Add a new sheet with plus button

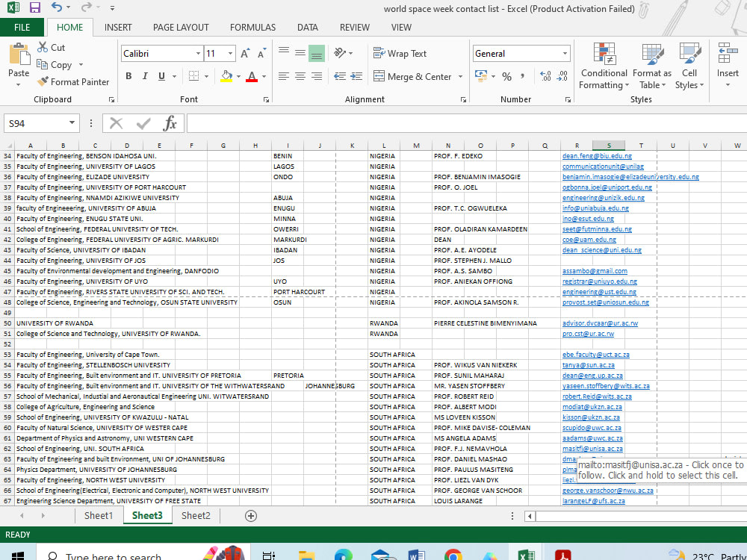251,516
